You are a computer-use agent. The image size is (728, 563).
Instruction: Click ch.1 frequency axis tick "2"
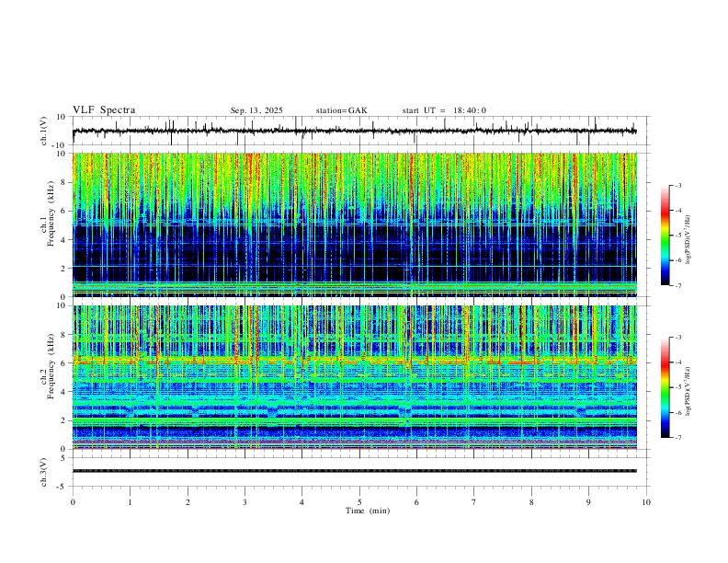tap(63, 269)
